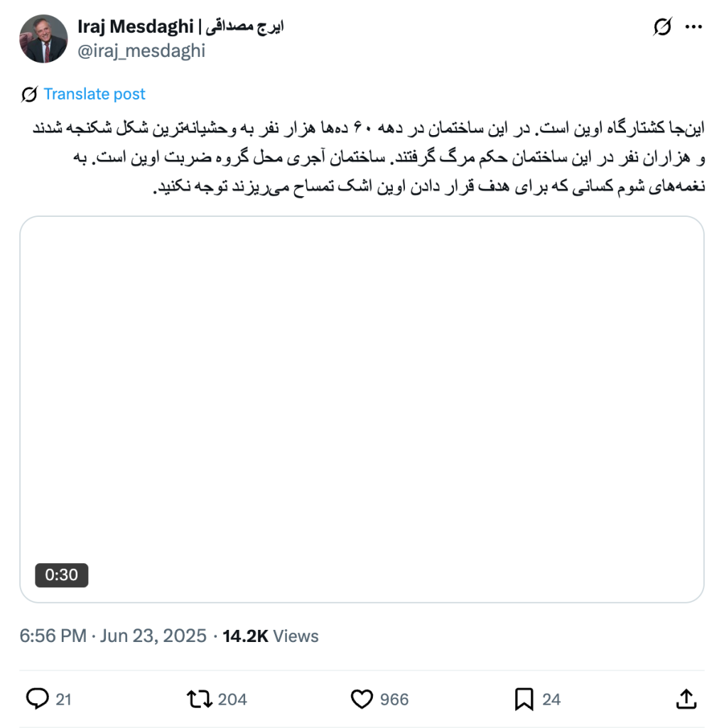Play the embedded video
724x728 pixels.
click(362, 409)
